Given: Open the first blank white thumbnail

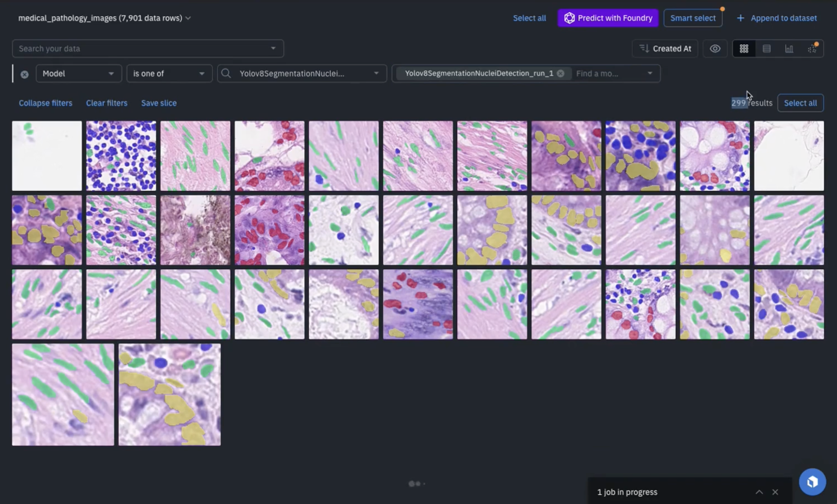Looking at the screenshot, I should pyautogui.click(x=47, y=156).
